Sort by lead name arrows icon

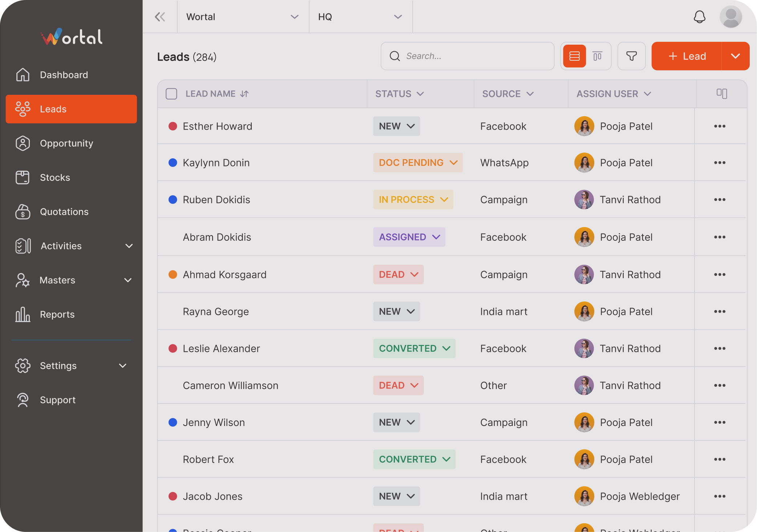click(244, 94)
